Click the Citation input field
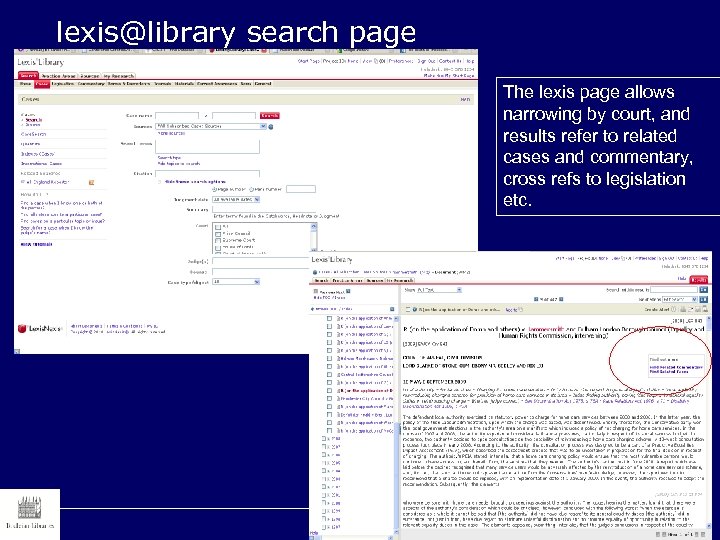This screenshot has height=540, width=720. click(207, 174)
